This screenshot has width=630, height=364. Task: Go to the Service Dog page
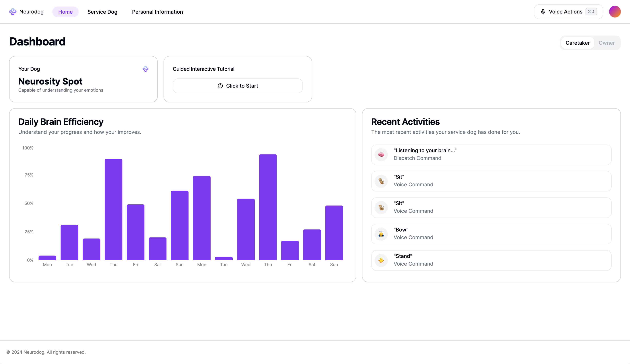[102, 12]
